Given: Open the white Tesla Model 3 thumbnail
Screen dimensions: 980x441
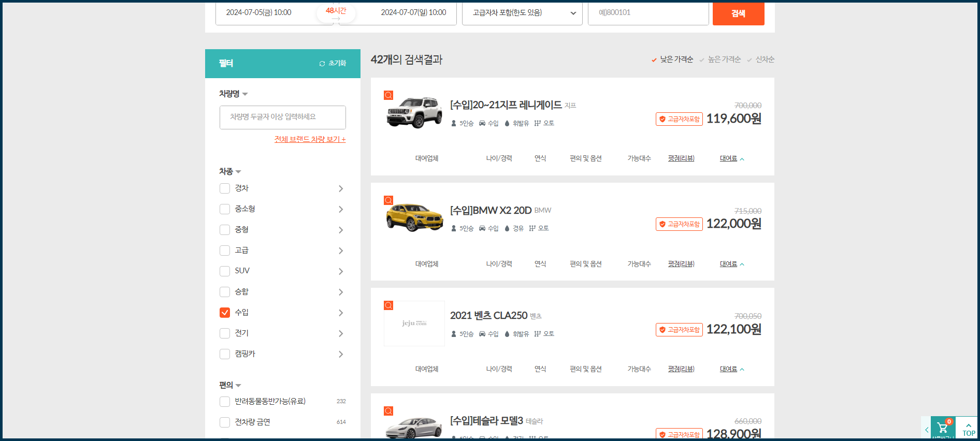Looking at the screenshot, I should tap(414, 428).
